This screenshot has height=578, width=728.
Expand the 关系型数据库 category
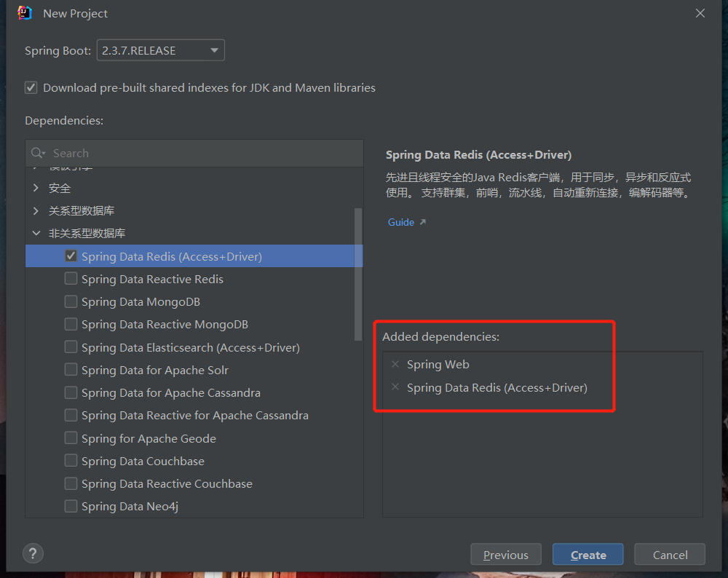[x=36, y=210]
